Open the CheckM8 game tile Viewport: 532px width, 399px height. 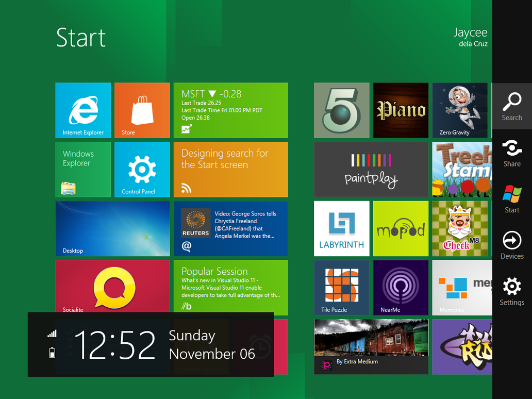(460, 228)
